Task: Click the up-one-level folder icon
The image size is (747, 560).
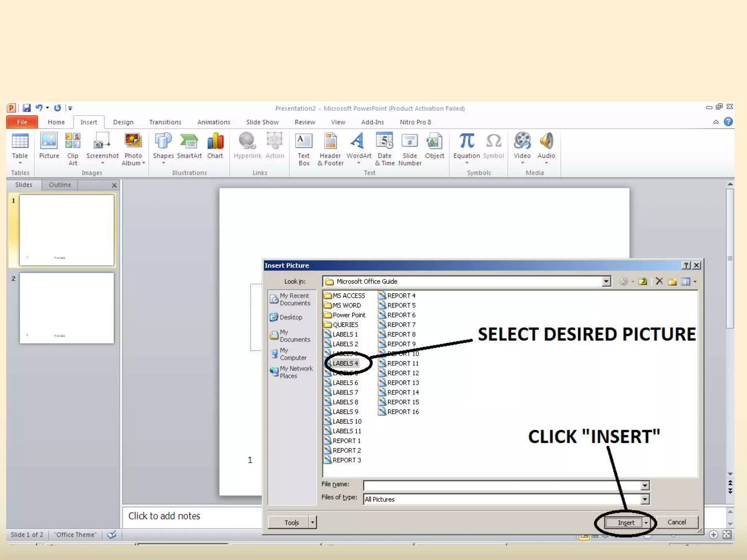Action: 643,281
